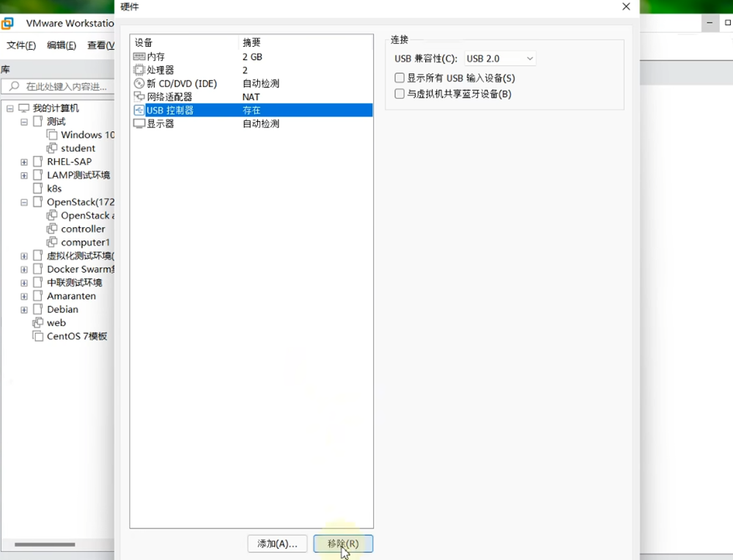Image resolution: width=733 pixels, height=560 pixels.
Task: Click the 移除(R) button
Action: [x=343, y=544]
